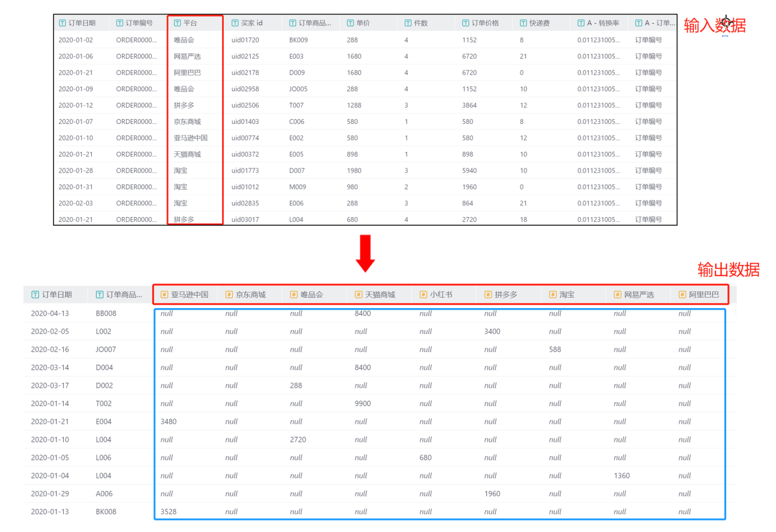The image size is (776, 532).
Task: Click the uid01720 cell in input table
Action: coord(245,40)
